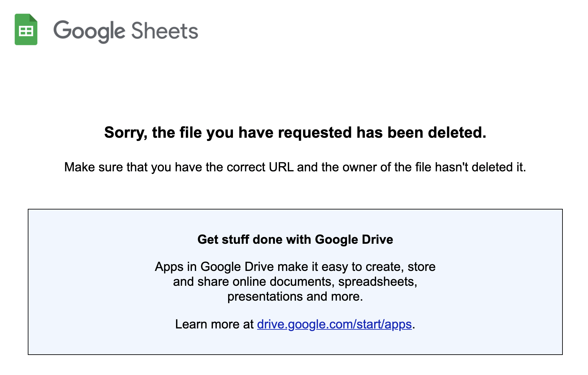
Task: Open the drive.google.com/start/apps link
Action: 334,324
